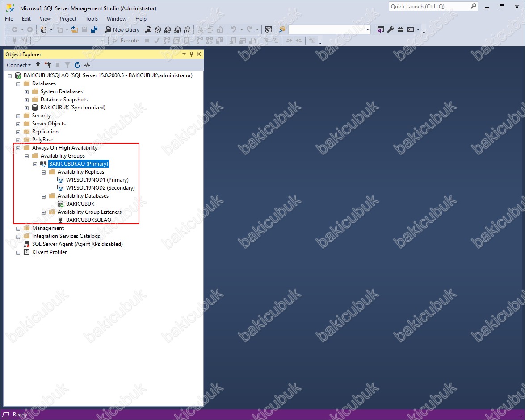Collapse the BAKICUBUKSQLAO server node
The image size is (525, 420).
(x=10, y=76)
